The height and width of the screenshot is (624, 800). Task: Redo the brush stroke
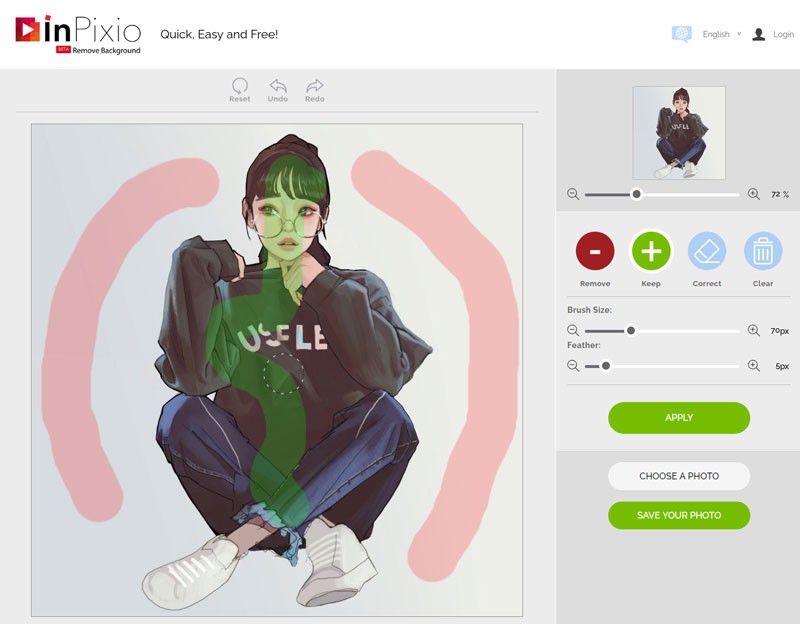pyautogui.click(x=315, y=86)
